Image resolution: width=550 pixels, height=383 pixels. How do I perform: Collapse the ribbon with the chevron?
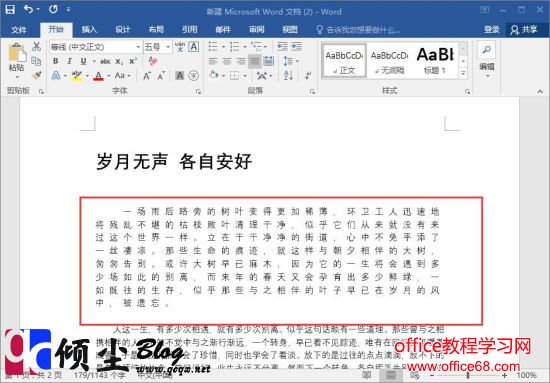540,91
